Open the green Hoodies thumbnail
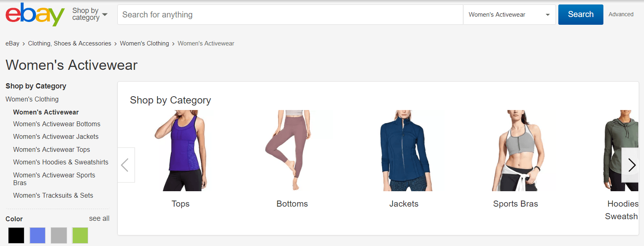The width and height of the screenshot is (644, 246). [x=621, y=151]
